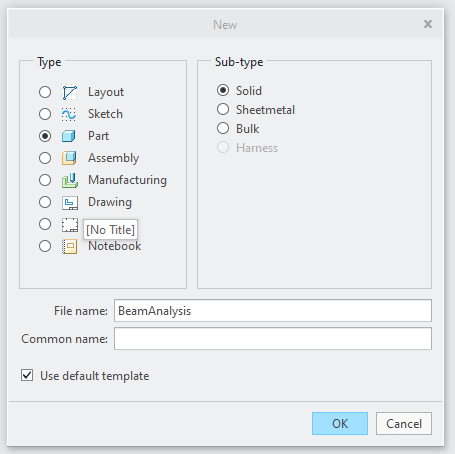Close the New dialog
Screen dimensions: 455x454
(x=428, y=24)
